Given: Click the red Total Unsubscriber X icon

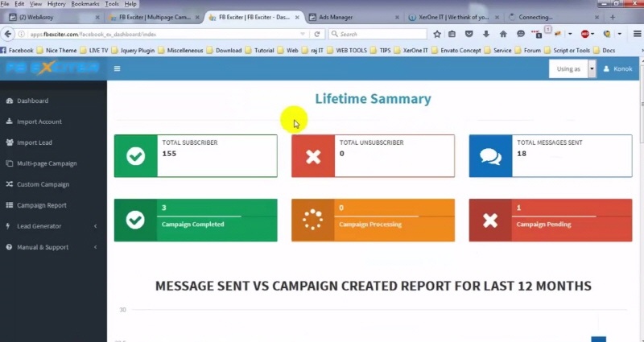Looking at the screenshot, I should pyautogui.click(x=313, y=156).
